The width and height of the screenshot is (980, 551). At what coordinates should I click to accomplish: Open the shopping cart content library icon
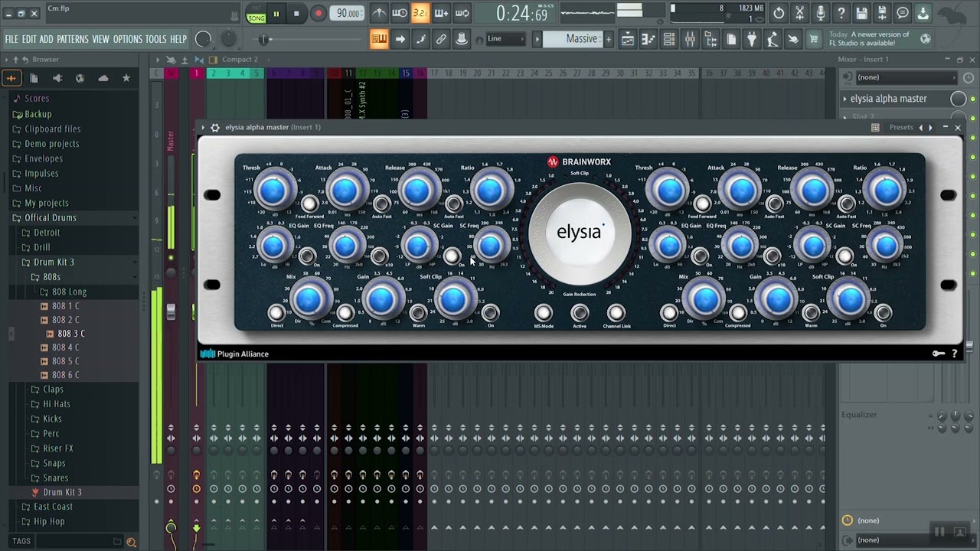[814, 39]
